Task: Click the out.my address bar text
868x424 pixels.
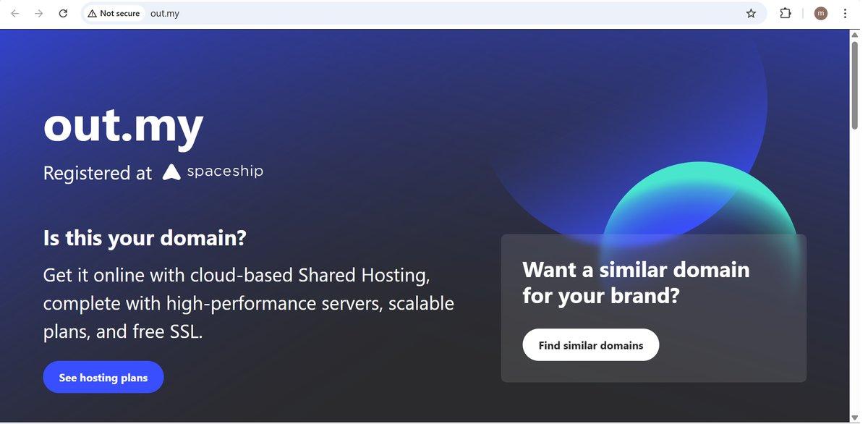Action: point(165,13)
